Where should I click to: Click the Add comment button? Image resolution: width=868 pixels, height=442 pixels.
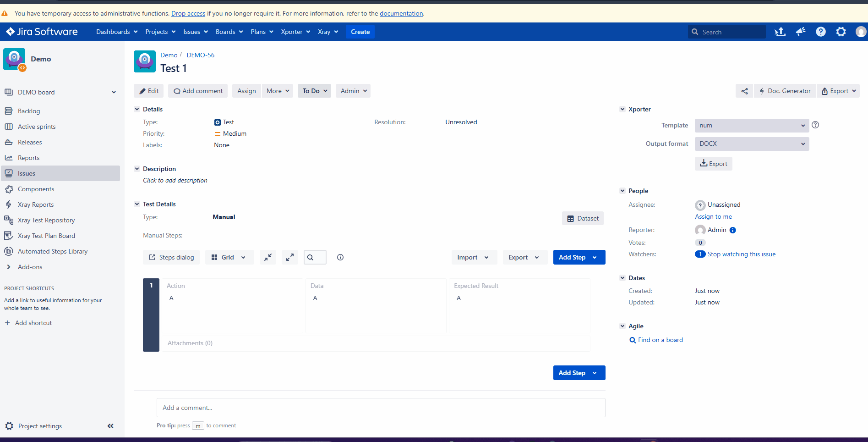198,91
